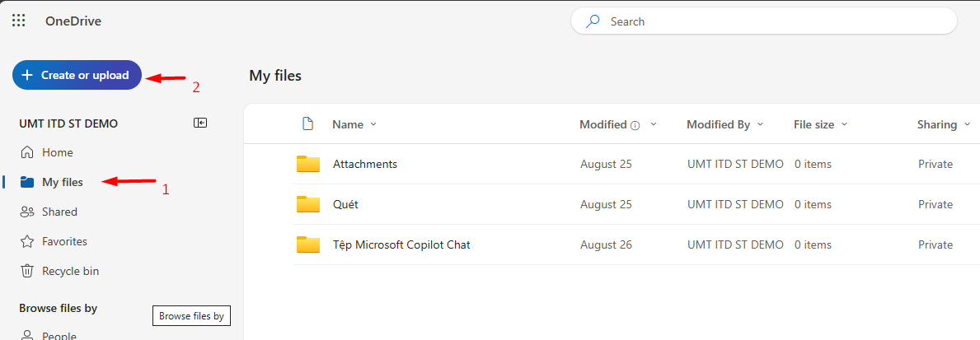Click the file type column icon
Screen dimensions: 980x340
pyautogui.click(x=308, y=124)
